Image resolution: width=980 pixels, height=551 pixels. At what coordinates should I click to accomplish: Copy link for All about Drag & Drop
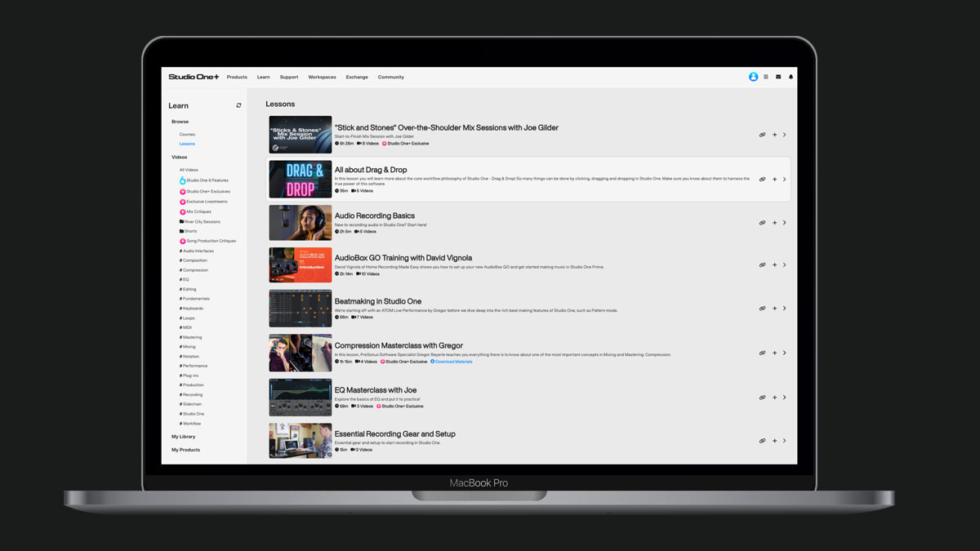(x=762, y=180)
